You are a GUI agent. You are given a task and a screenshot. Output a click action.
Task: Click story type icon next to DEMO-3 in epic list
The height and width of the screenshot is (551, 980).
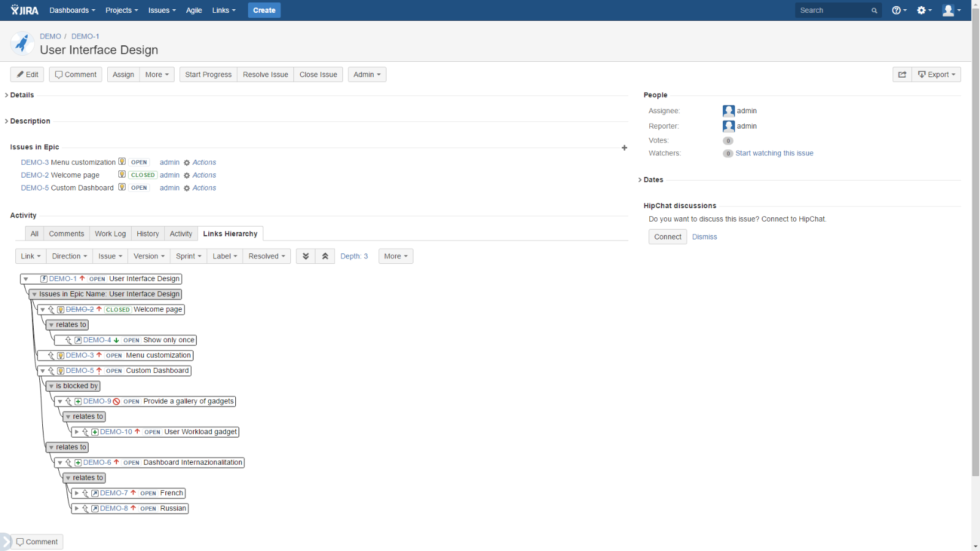122,162
